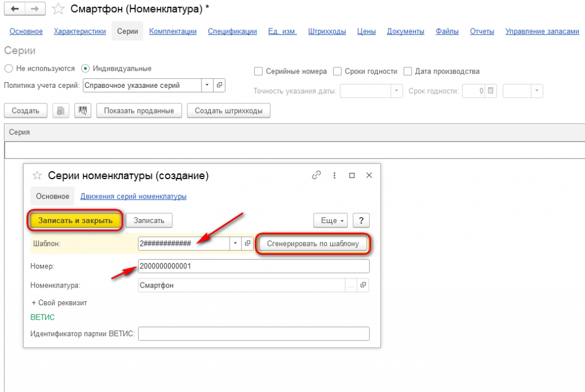Open the Движения серий номенклатуры tab
This screenshot has width=585, height=392.
click(133, 196)
